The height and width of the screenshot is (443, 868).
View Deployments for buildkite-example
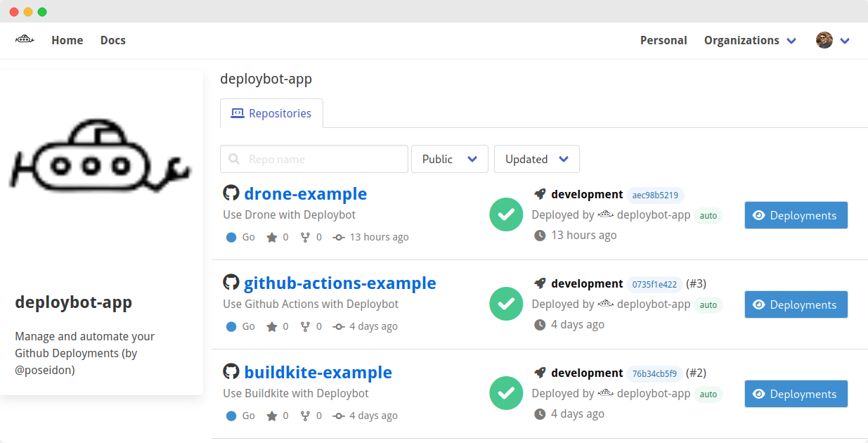(x=796, y=394)
